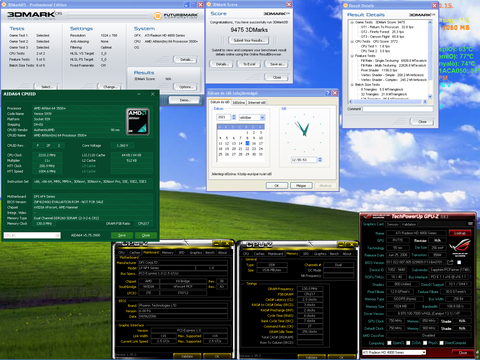
Task: Switch to the Internet idő tab
Action: (256, 103)
